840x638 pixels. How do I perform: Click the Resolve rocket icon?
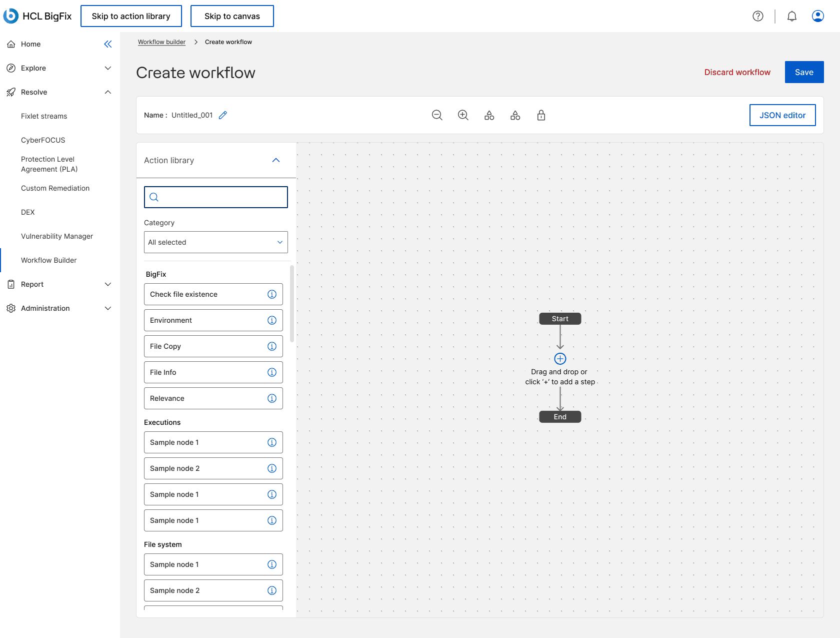11,92
